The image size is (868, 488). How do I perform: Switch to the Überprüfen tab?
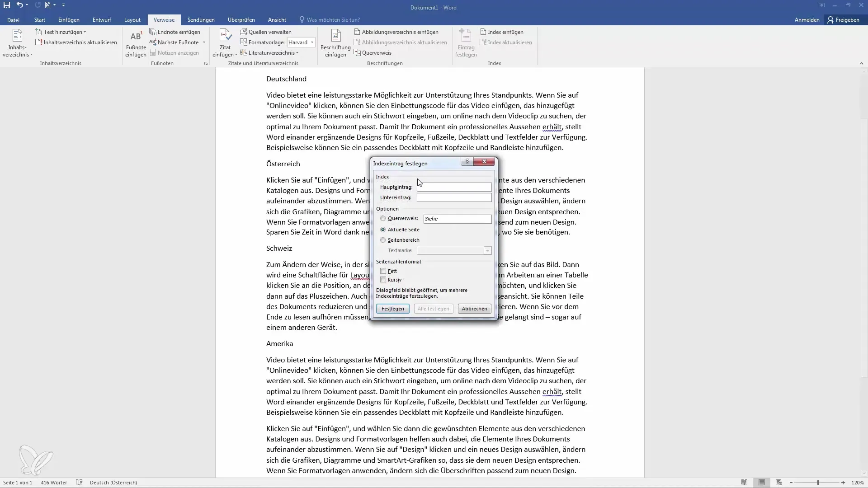click(x=241, y=20)
